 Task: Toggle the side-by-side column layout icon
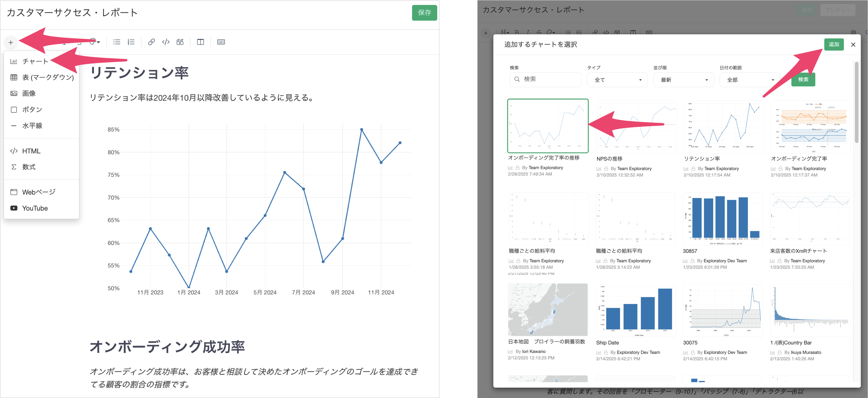pos(200,42)
